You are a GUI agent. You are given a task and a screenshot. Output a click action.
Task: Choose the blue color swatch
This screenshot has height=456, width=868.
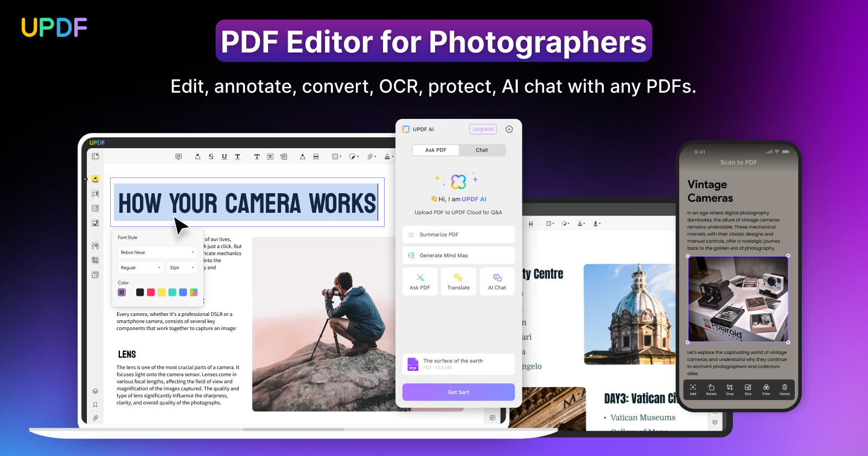coord(183,292)
